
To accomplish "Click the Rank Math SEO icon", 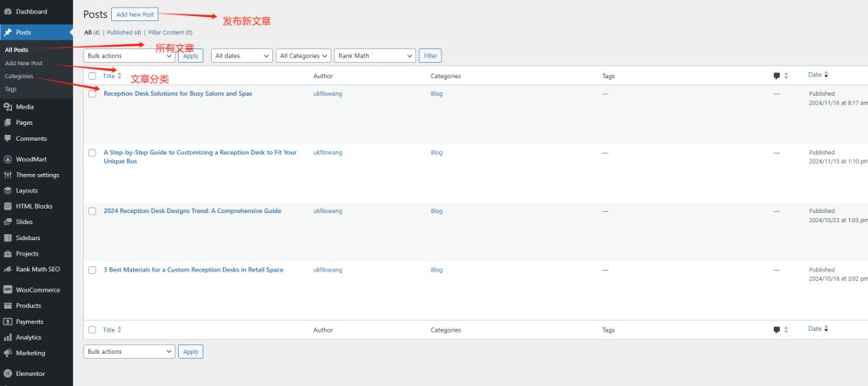I will [8, 269].
